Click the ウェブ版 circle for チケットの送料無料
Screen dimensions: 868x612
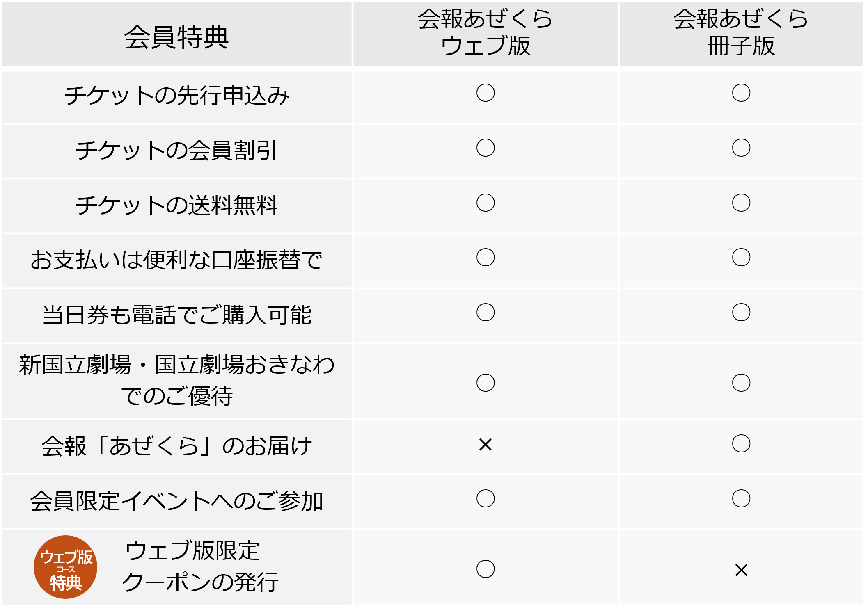pos(486,203)
